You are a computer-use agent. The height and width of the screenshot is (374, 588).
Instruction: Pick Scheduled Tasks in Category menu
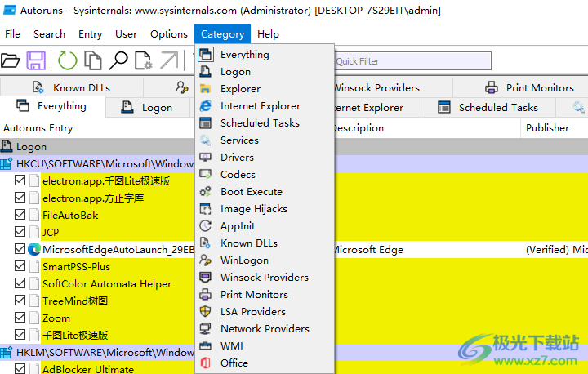[x=265, y=123]
